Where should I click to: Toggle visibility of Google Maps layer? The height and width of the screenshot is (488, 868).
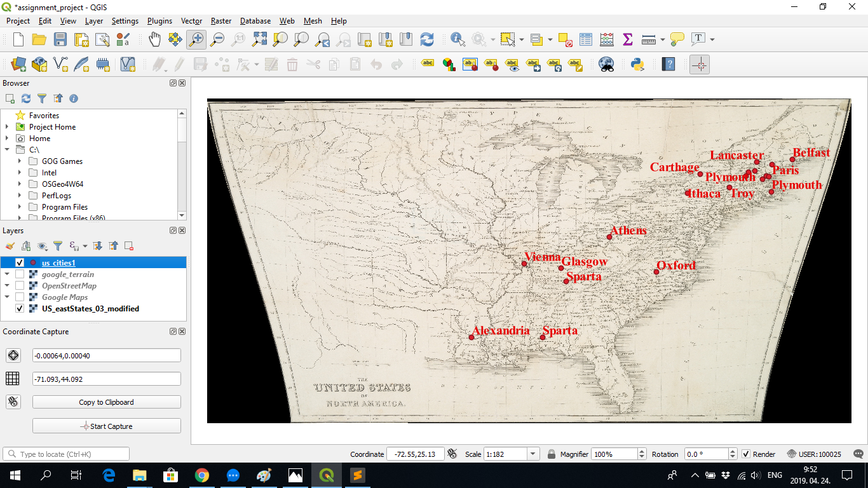click(x=20, y=297)
